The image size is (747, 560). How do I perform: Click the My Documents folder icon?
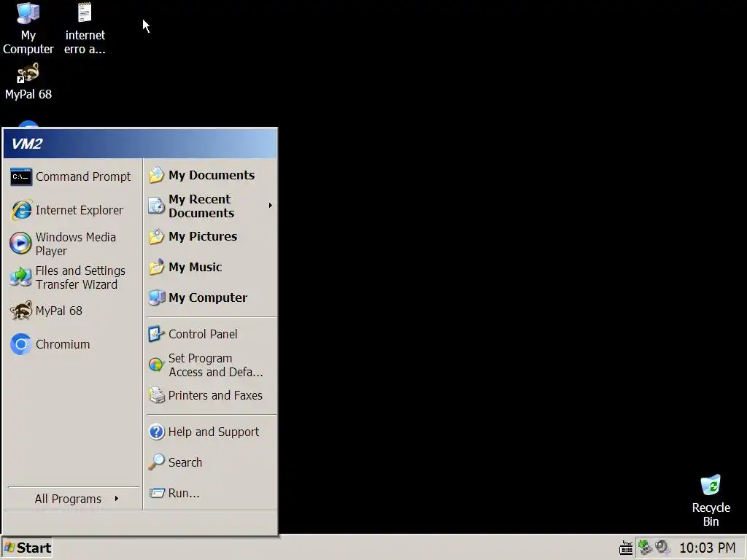156,175
